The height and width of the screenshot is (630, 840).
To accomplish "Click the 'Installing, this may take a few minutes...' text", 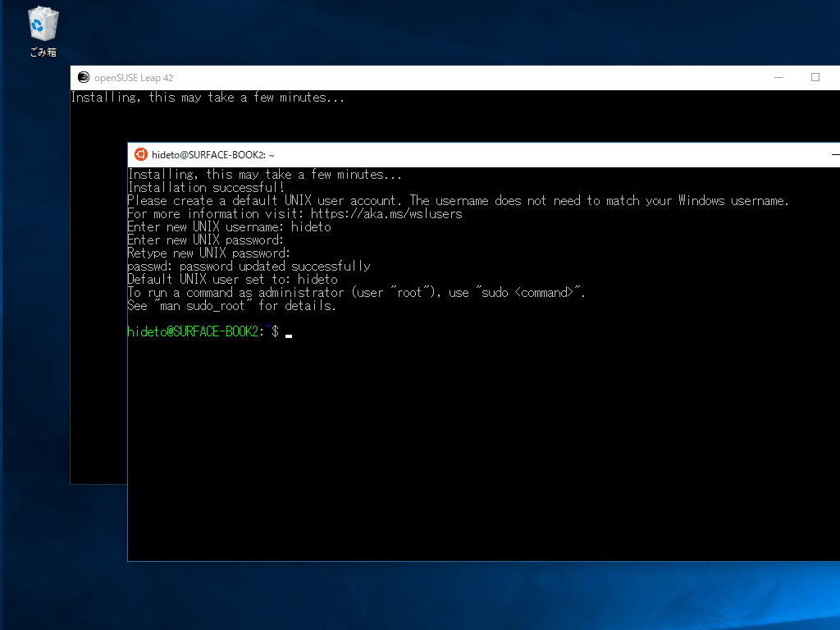I will pyautogui.click(x=263, y=174).
